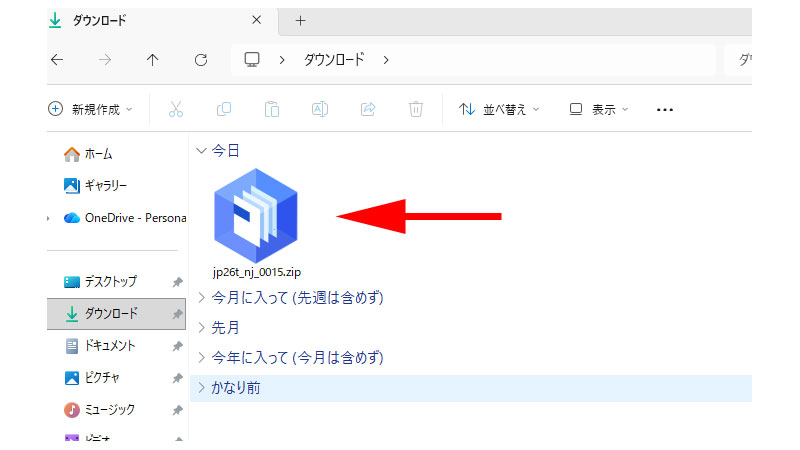Click the pin icon beside ダウンロード
Image resolution: width=800 pixels, height=450 pixels.
tap(177, 314)
